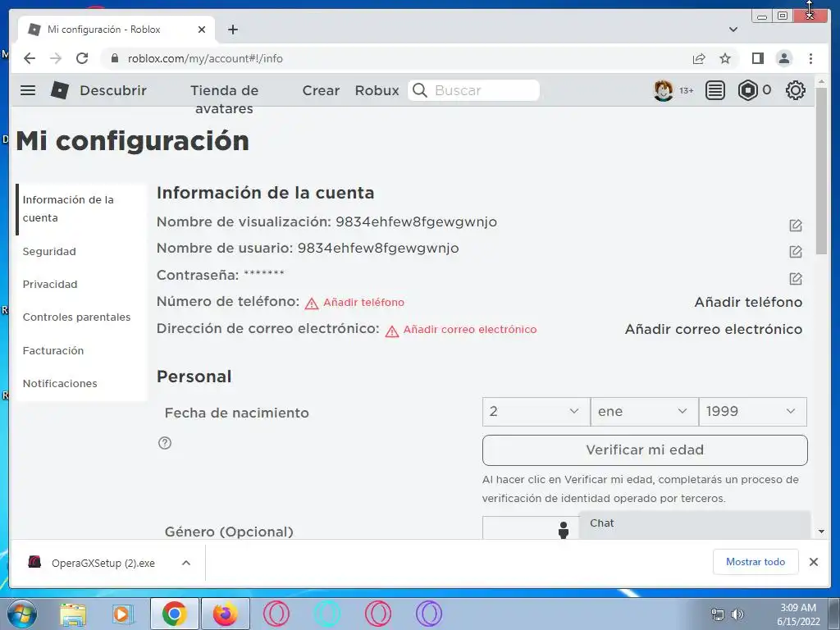This screenshot has height=630, width=840.
Task: Click the clock showing 3:09 AM
Action: 798,608
